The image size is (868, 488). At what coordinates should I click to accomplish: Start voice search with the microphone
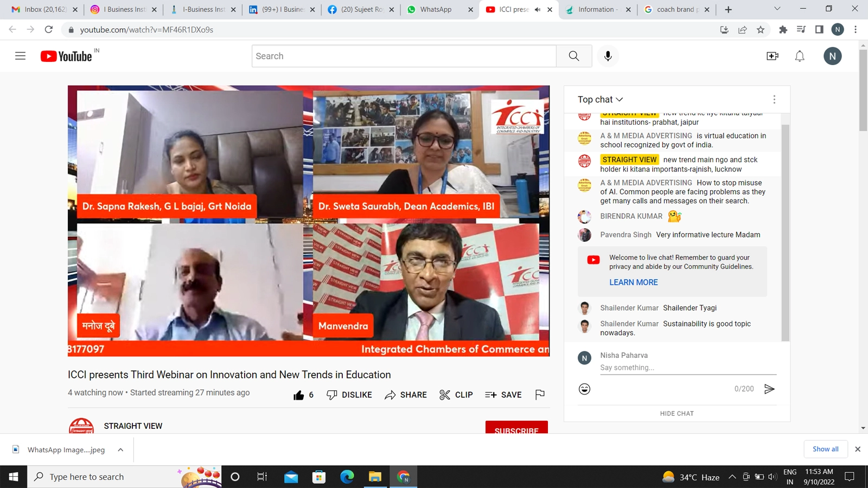[x=608, y=56]
